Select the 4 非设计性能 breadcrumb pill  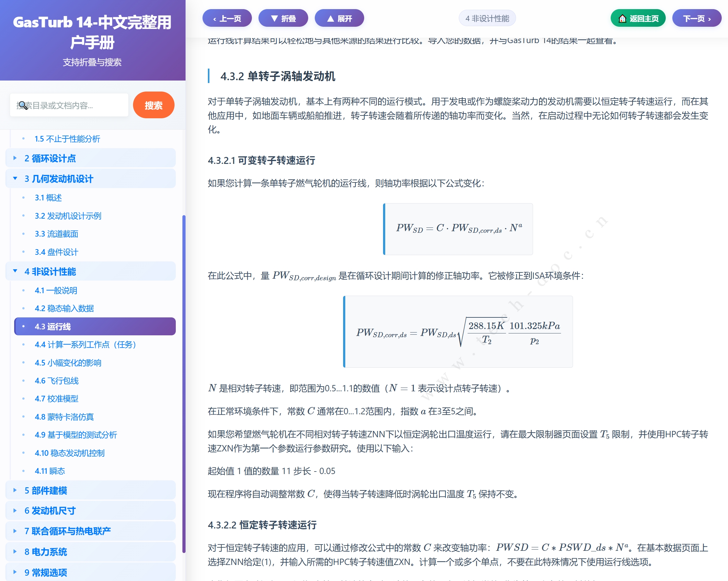click(486, 19)
